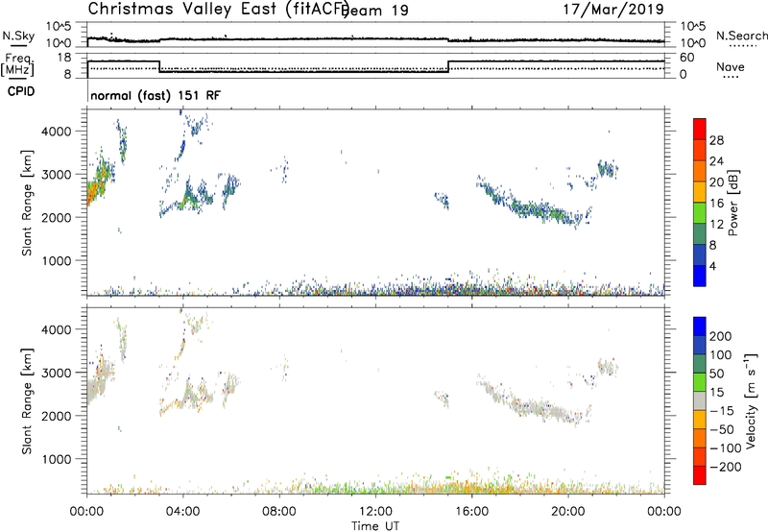Click the 18 tick on frequency axis
This screenshot has height=532, width=768.
coord(64,58)
